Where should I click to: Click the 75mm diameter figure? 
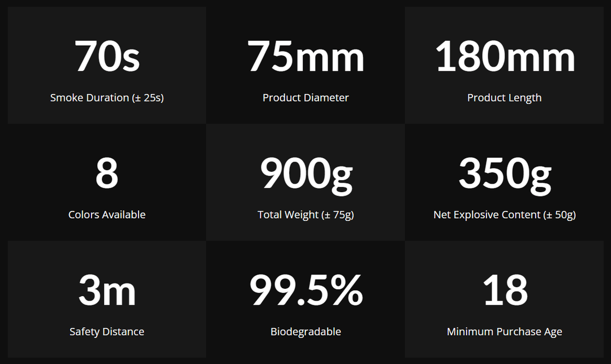coord(305,57)
